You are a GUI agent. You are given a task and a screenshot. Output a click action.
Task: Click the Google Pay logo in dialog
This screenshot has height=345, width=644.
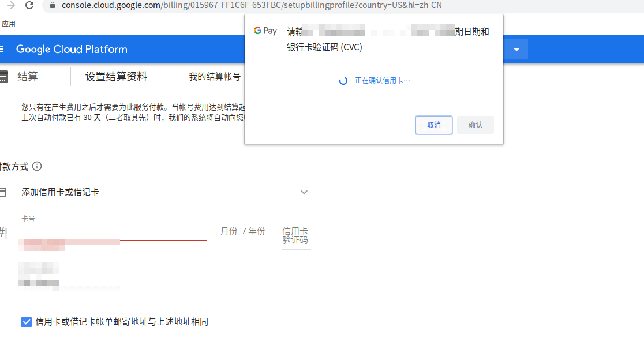pyautogui.click(x=265, y=31)
